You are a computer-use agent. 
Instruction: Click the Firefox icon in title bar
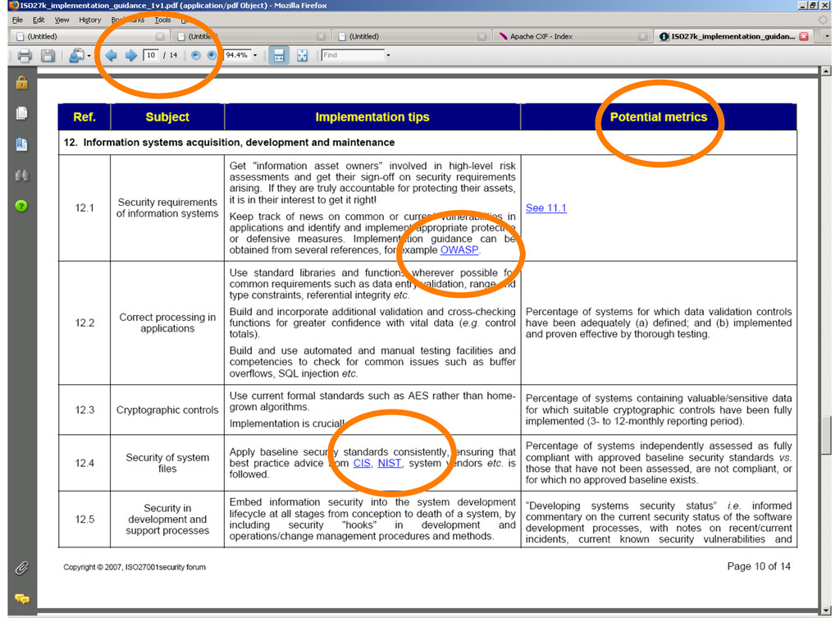(14, 6)
